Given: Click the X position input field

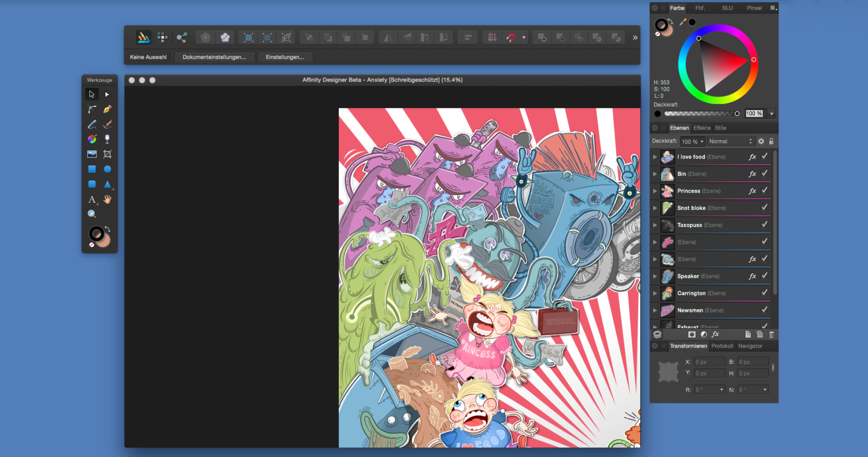Looking at the screenshot, I should tap(709, 362).
